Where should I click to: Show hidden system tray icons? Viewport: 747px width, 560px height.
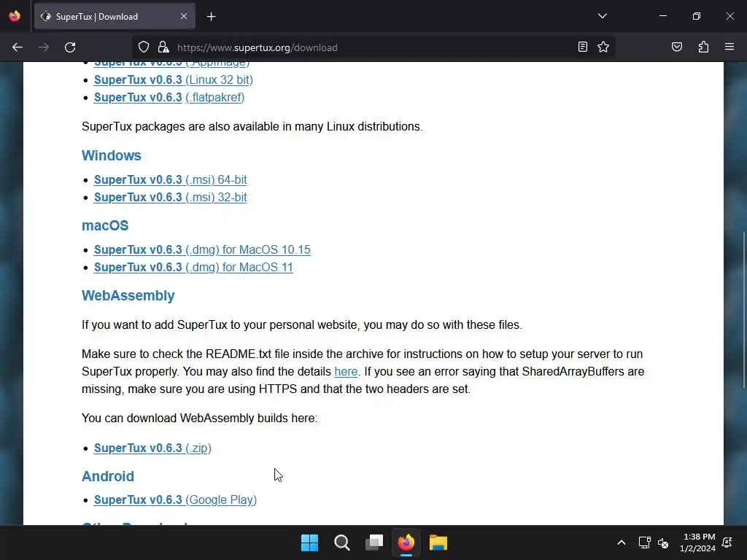(x=622, y=542)
